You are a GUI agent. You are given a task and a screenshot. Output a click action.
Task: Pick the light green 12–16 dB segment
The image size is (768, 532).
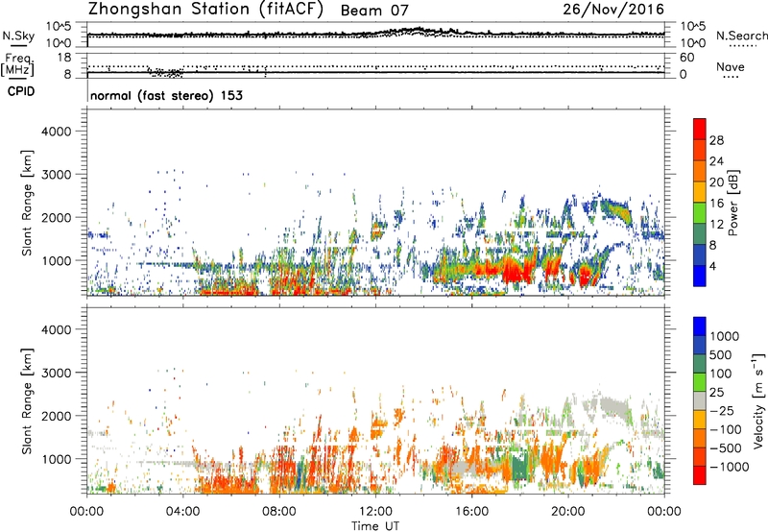coord(700,212)
